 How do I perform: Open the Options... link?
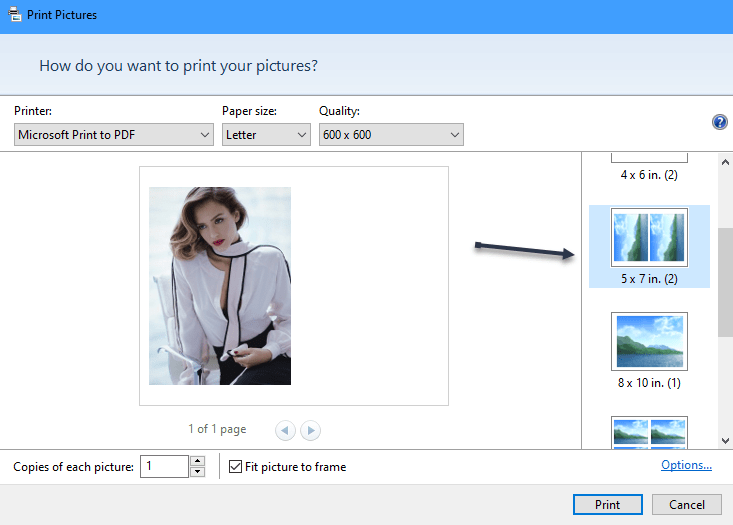pyautogui.click(x=686, y=465)
